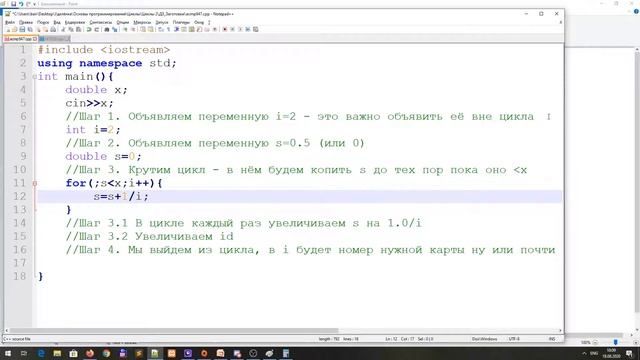Open Firefox from the taskbar

click(90, 353)
